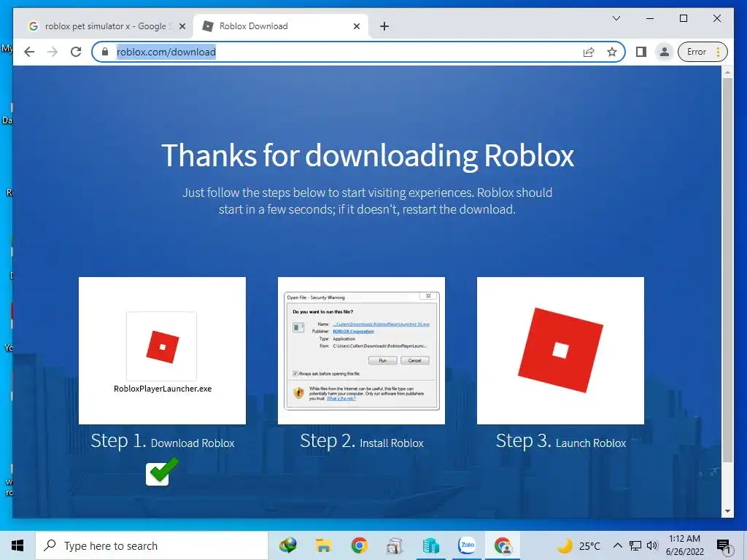Image resolution: width=747 pixels, height=560 pixels.
Task: Close the Google search tab
Action: click(182, 27)
